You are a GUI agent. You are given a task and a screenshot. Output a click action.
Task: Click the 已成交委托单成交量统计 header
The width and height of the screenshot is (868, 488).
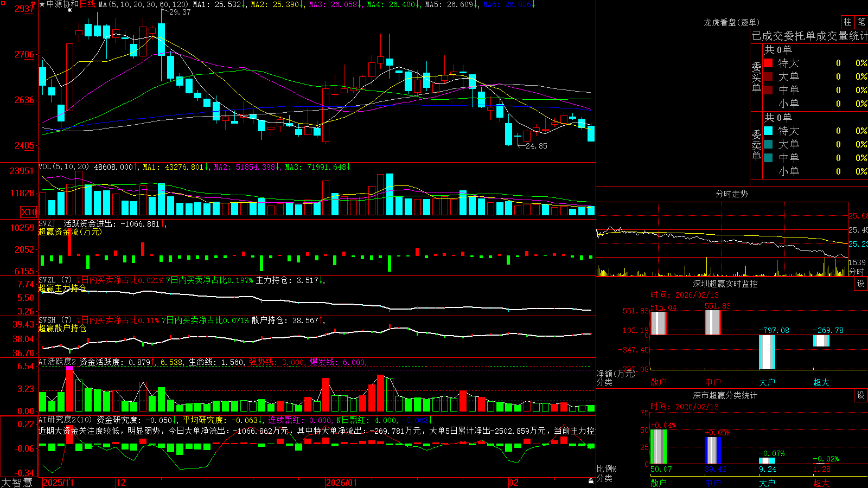click(x=809, y=36)
